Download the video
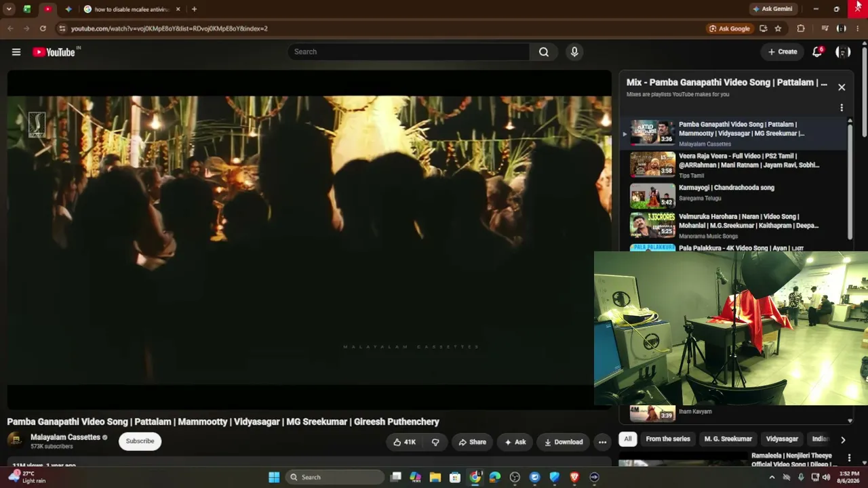 tap(564, 442)
